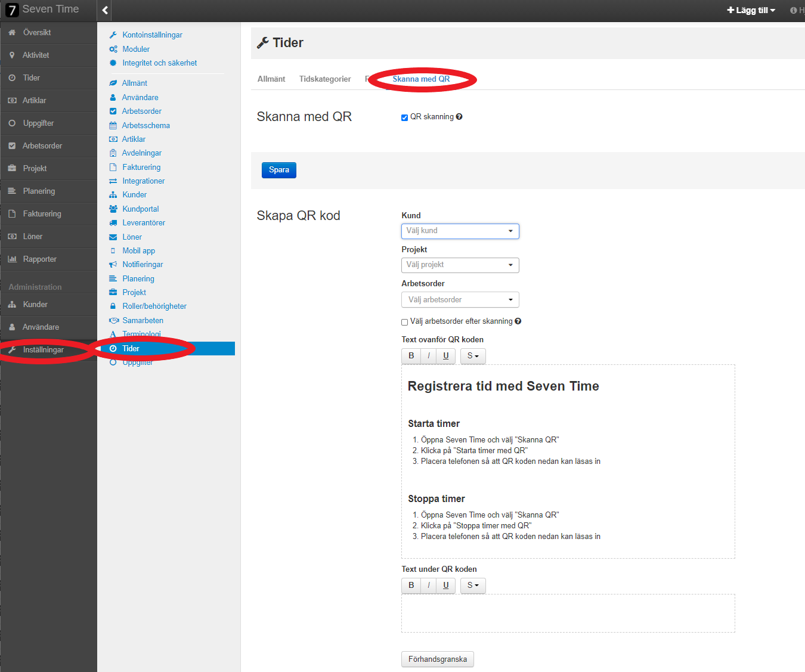
Task: Click the Arbetsschema calendar icon
Action: (113, 126)
